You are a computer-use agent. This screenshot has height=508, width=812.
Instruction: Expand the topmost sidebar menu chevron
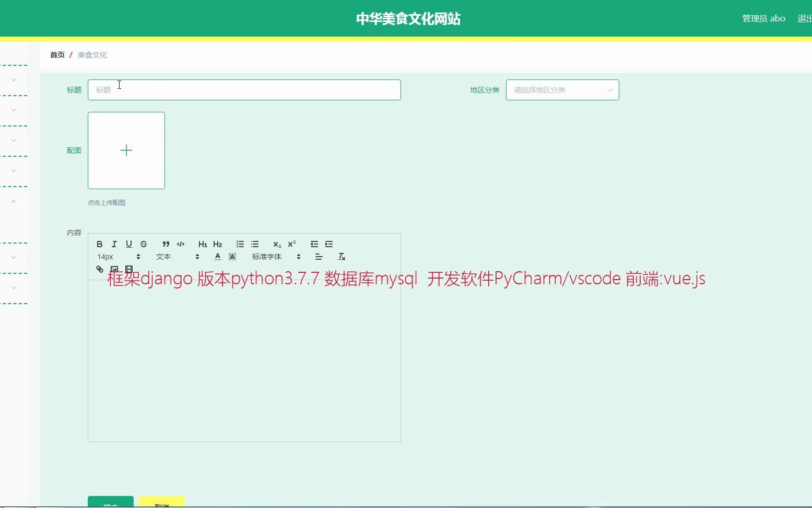click(x=14, y=80)
